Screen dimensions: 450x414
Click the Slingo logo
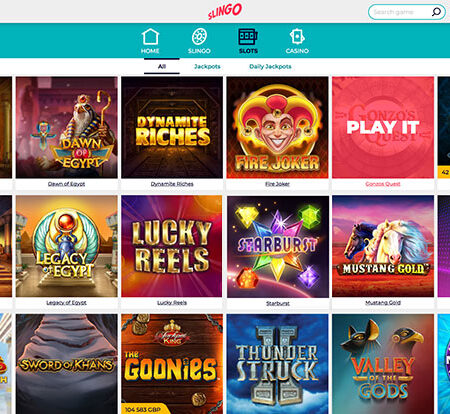(225, 11)
